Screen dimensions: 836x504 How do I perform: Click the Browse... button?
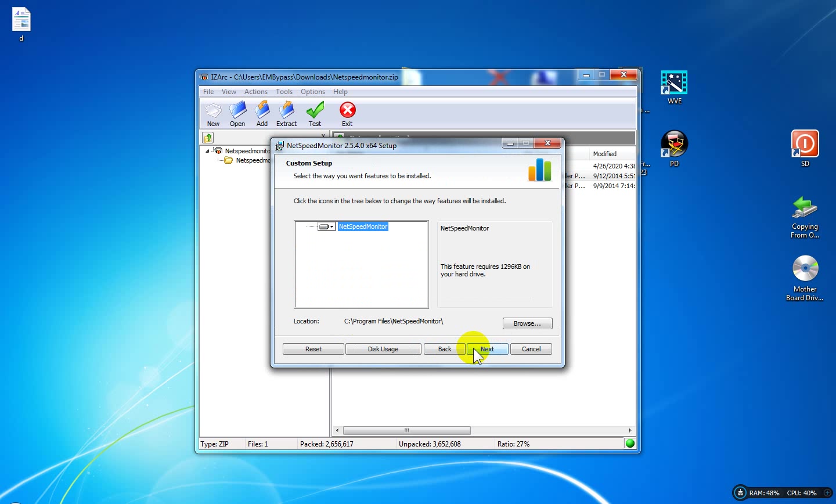pyautogui.click(x=527, y=323)
